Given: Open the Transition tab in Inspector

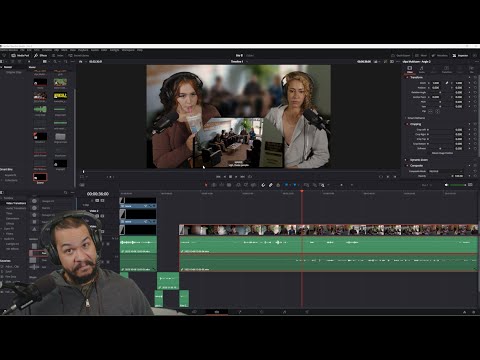Looking at the screenshot, I should click(x=447, y=69).
